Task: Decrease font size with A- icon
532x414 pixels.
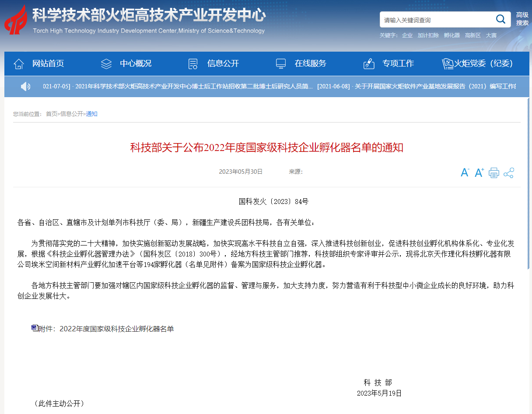Action: [465, 172]
